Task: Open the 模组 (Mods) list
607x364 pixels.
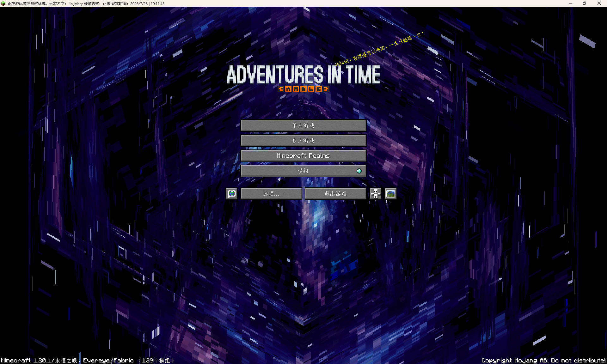Action: 303,171
